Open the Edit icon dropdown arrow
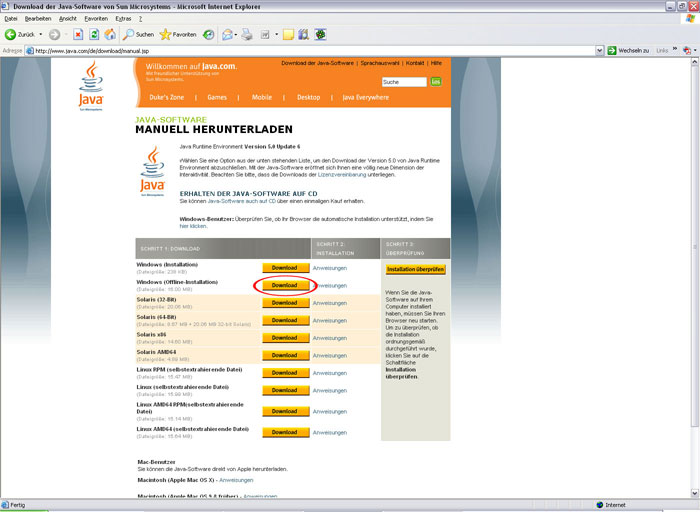This screenshot has height=512, width=700. click(x=276, y=34)
